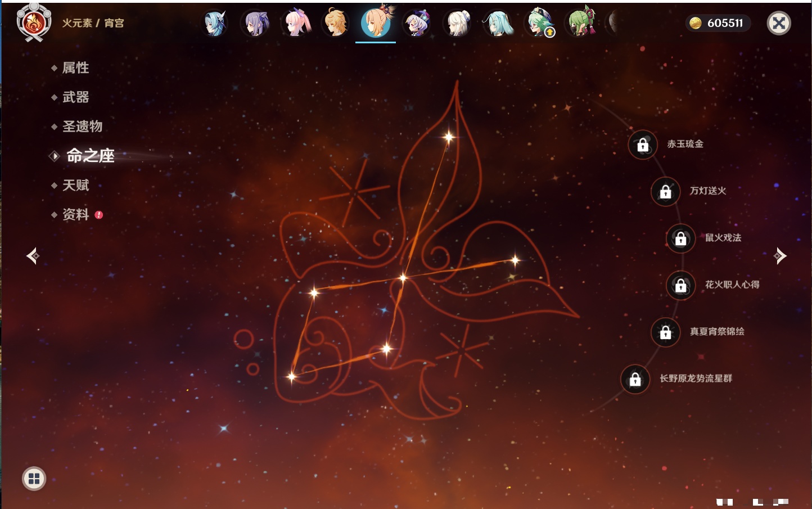Open the 圣遗物 artifacts page

(x=82, y=127)
